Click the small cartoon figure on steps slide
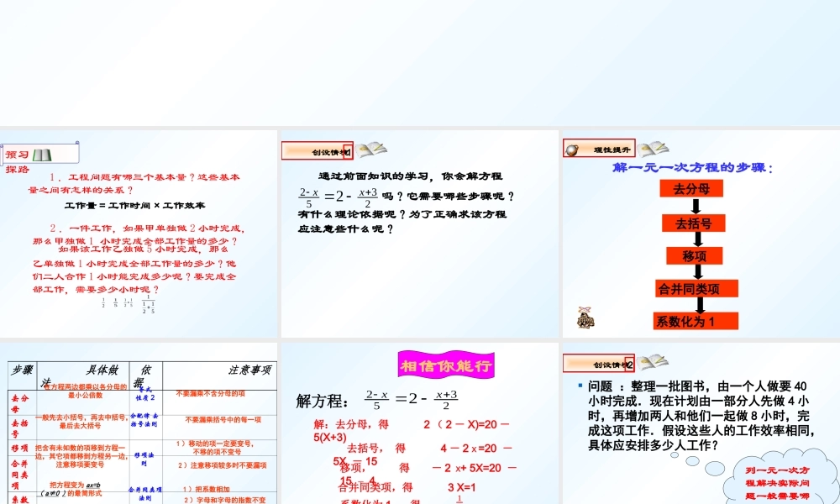 585,318
